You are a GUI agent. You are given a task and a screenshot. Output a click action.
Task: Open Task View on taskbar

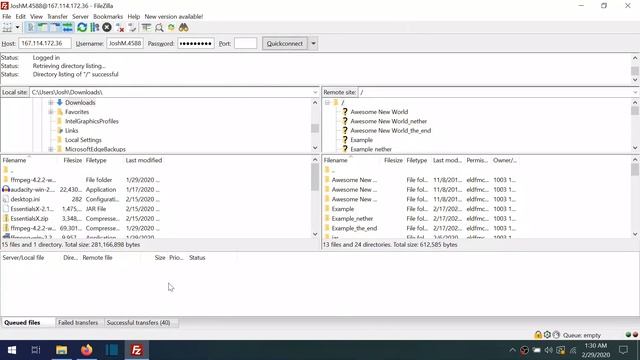coord(36,350)
